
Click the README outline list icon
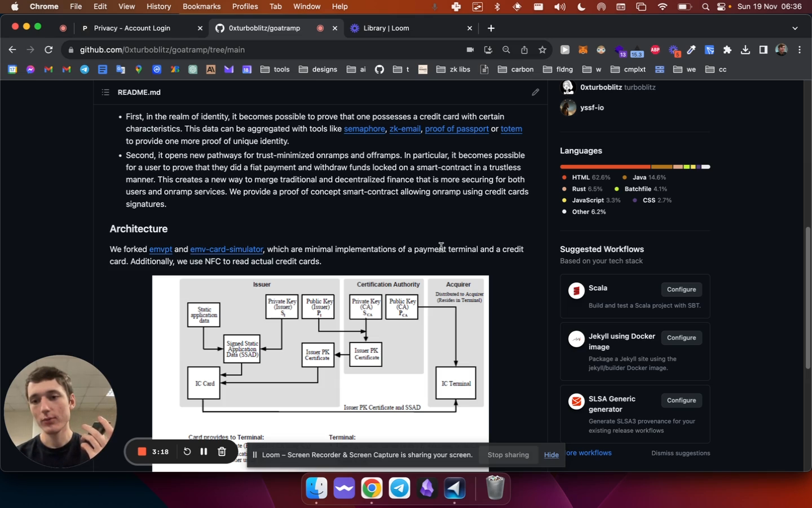[x=105, y=92]
